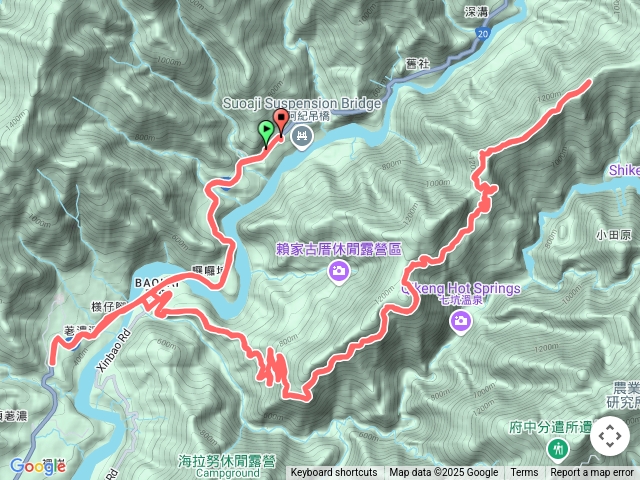Click the route 20 highway shield
640x480 pixels.
point(482,33)
